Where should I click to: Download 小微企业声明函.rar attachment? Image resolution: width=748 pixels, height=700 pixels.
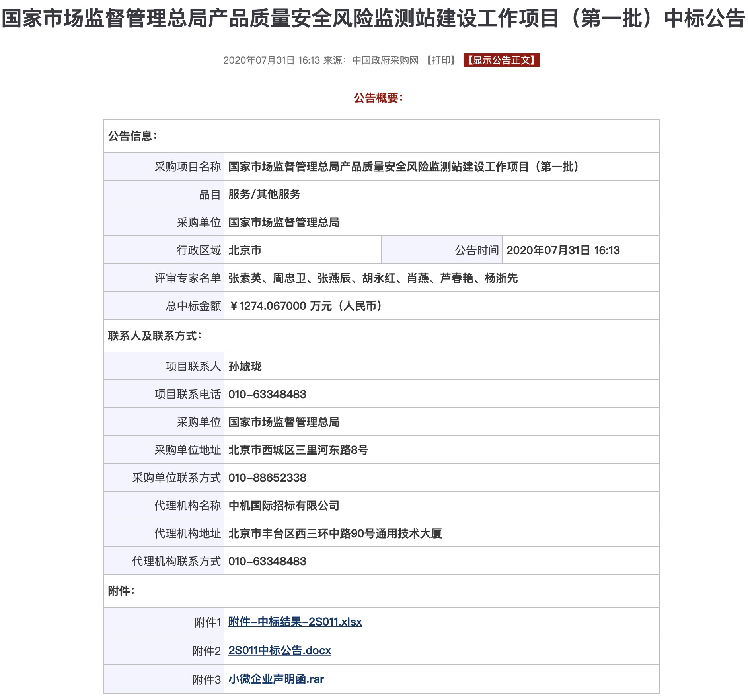pyautogui.click(x=276, y=679)
